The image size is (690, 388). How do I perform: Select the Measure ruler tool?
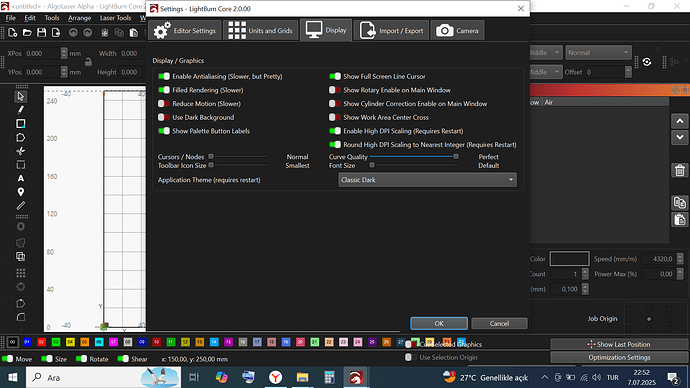[x=20, y=205]
